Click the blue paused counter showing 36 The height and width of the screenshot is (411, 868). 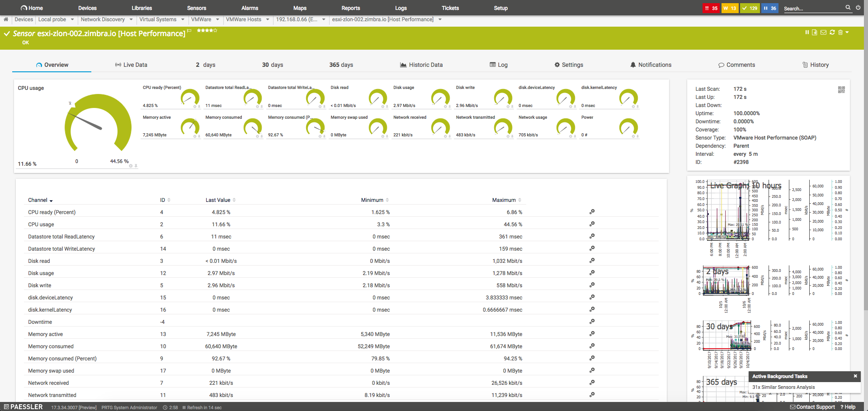pos(770,8)
